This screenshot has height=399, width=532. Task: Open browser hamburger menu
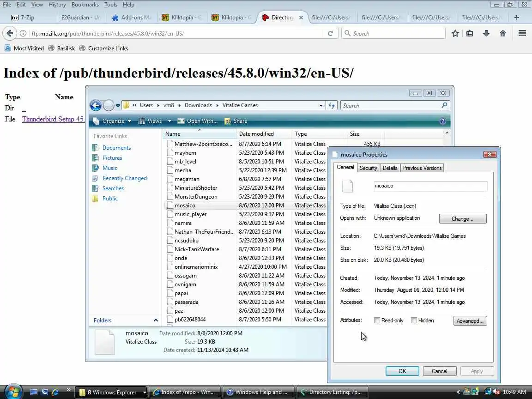[522, 33]
